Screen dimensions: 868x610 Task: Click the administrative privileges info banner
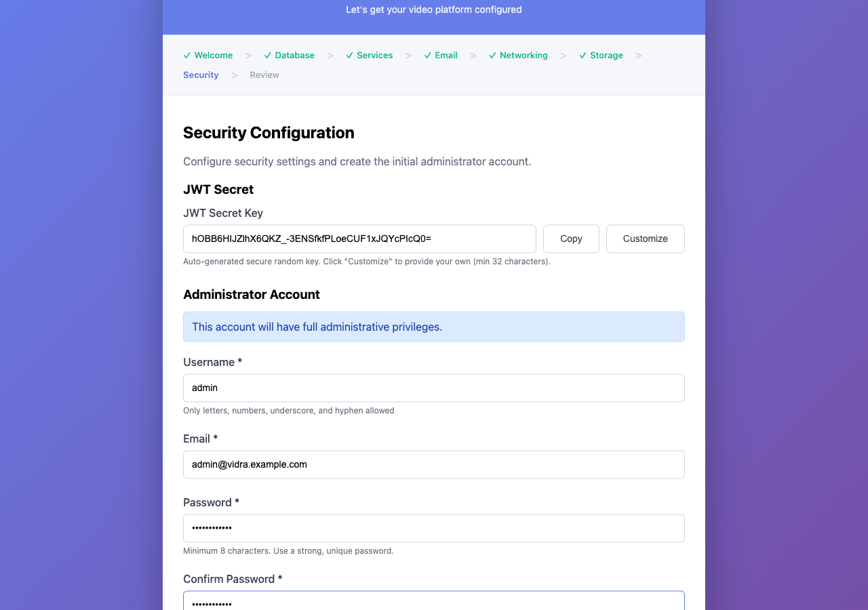(434, 327)
